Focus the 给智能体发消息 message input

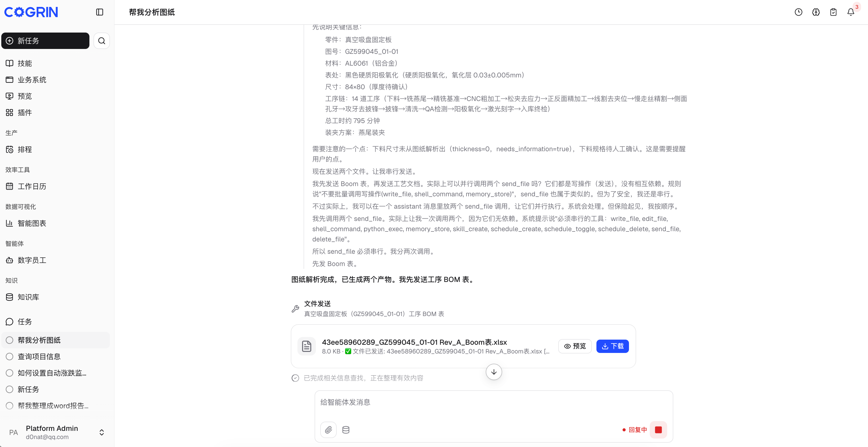[x=494, y=402]
